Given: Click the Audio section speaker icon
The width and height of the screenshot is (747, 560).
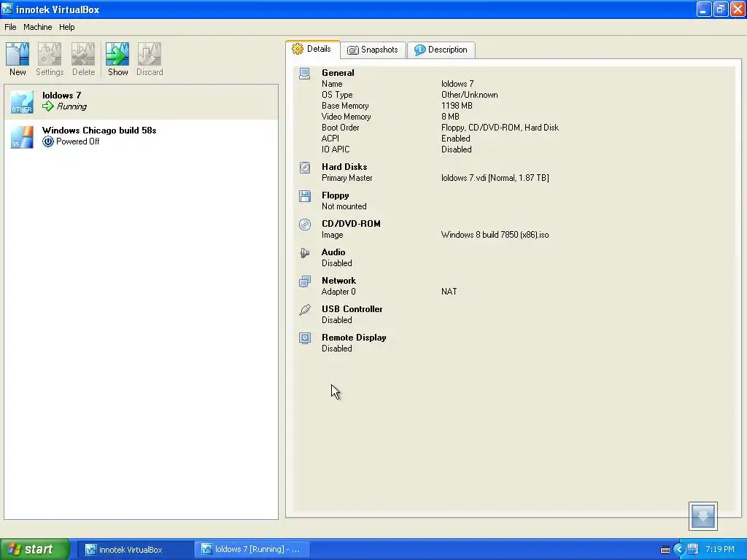Looking at the screenshot, I should tap(305, 253).
